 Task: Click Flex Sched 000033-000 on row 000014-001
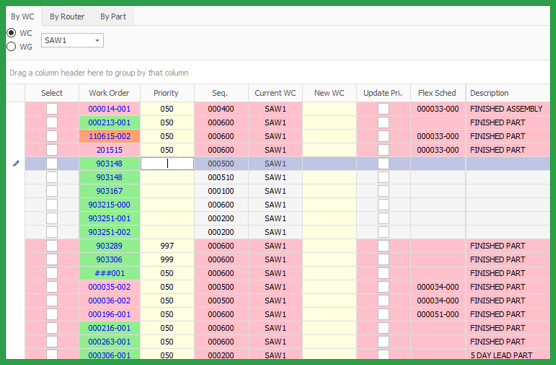pyautogui.click(x=438, y=109)
